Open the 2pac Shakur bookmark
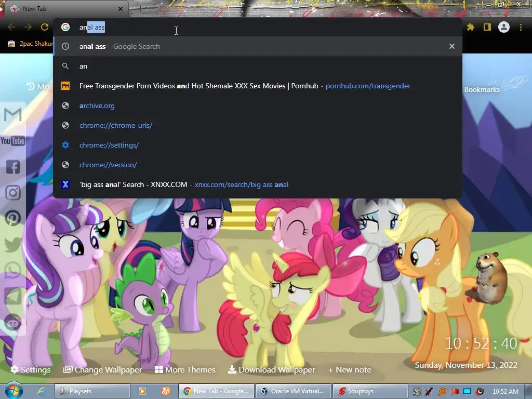 click(x=31, y=44)
